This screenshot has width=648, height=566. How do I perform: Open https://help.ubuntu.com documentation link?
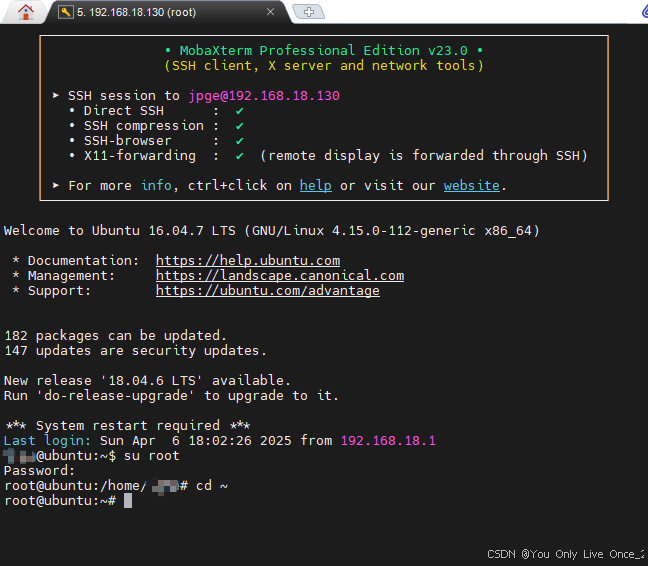(248, 261)
